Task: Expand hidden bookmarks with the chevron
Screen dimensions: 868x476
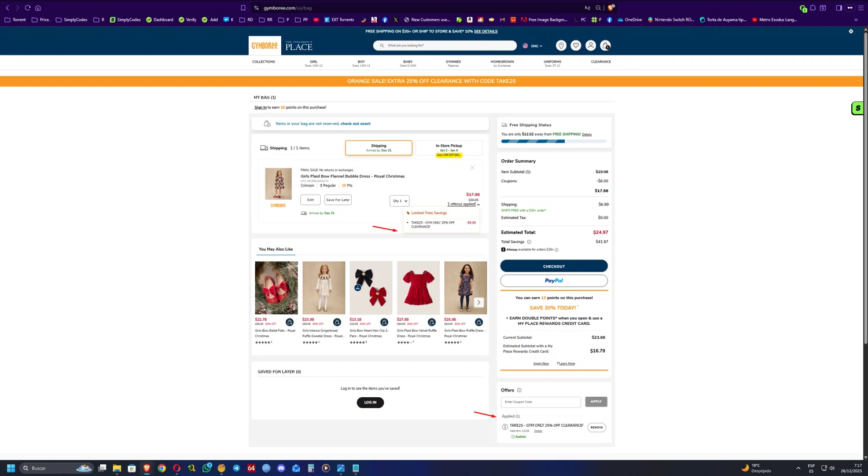Action: [x=856, y=20]
